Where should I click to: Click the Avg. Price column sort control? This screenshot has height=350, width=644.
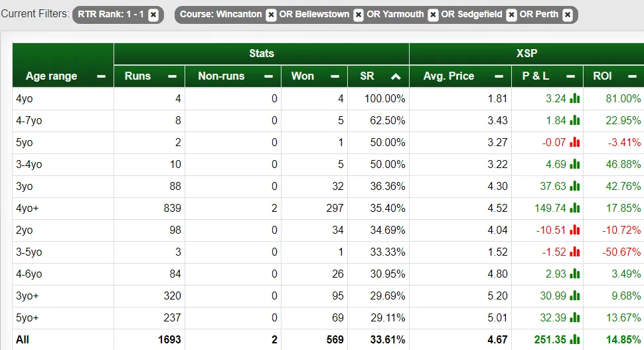(x=499, y=76)
